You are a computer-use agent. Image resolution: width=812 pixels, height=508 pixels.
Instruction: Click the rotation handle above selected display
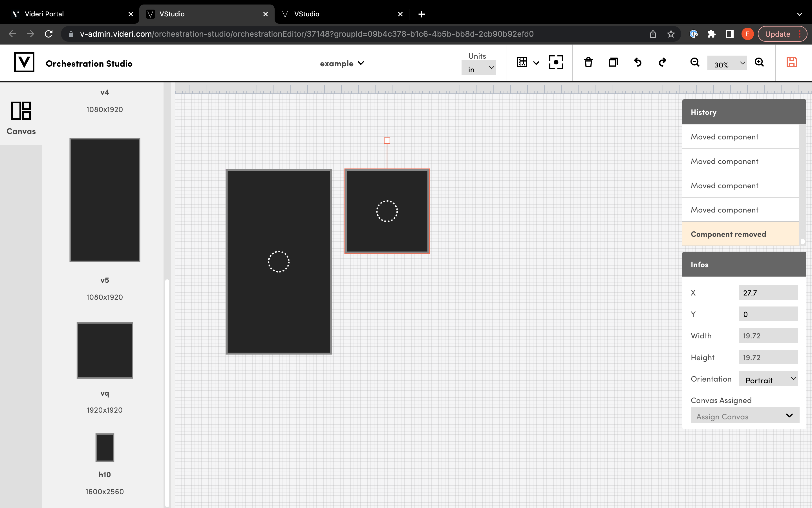(387, 141)
